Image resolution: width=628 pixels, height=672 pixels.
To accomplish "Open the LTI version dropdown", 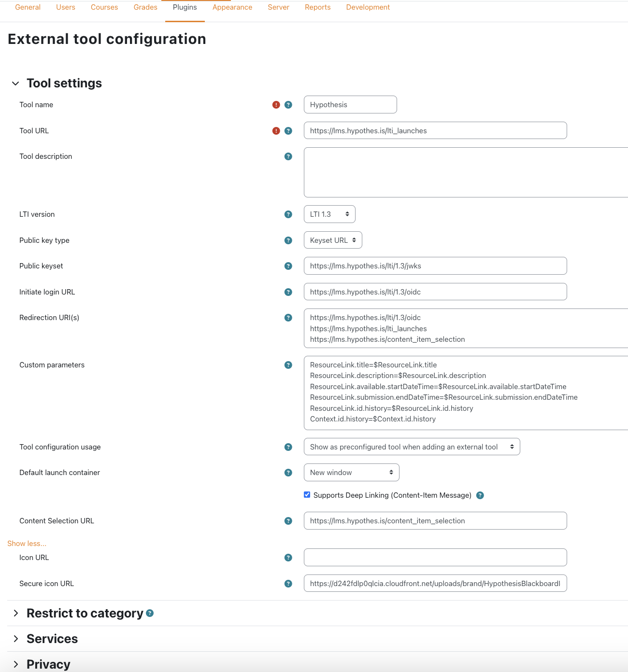I will click(x=329, y=214).
